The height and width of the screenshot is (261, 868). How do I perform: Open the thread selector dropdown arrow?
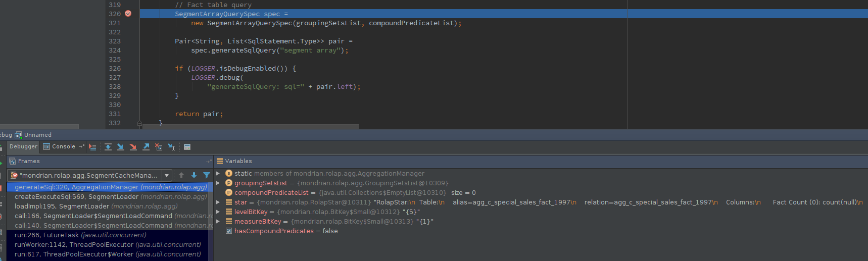tap(167, 175)
